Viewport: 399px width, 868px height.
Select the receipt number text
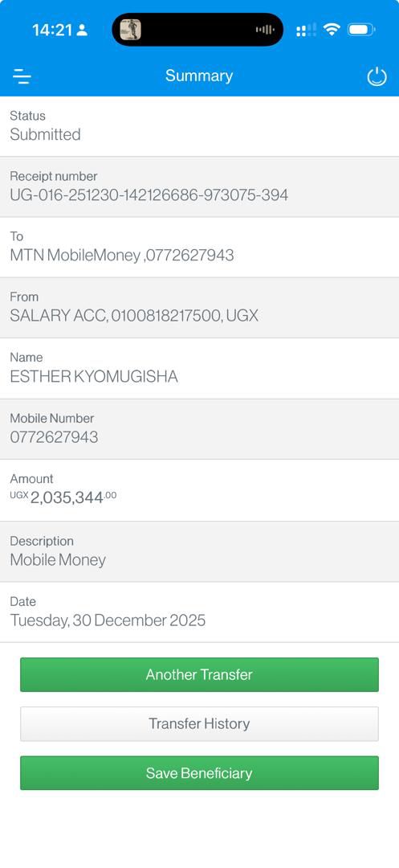tap(149, 194)
